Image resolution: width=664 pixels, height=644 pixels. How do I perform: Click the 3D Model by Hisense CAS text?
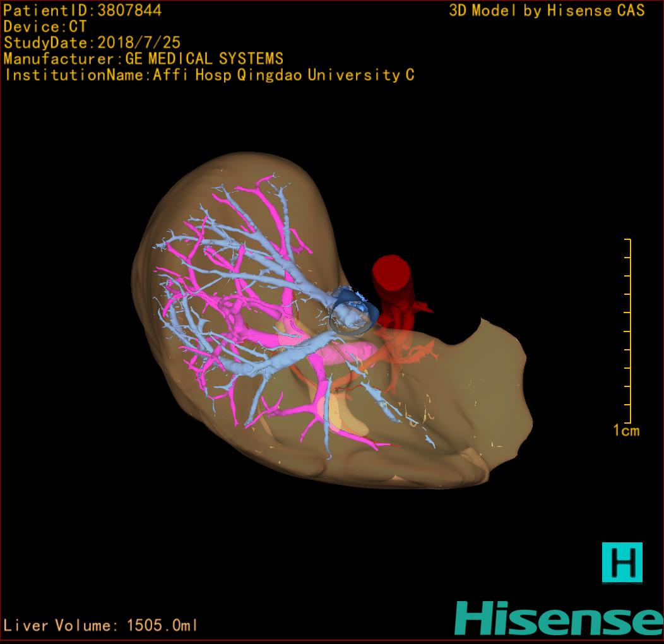click(x=547, y=10)
